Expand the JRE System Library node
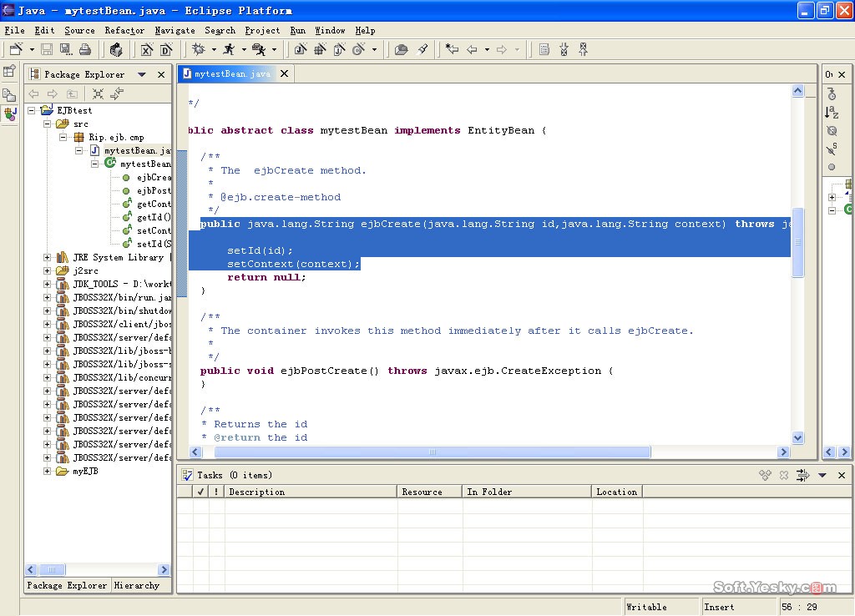The height and width of the screenshot is (616, 855). [48, 257]
